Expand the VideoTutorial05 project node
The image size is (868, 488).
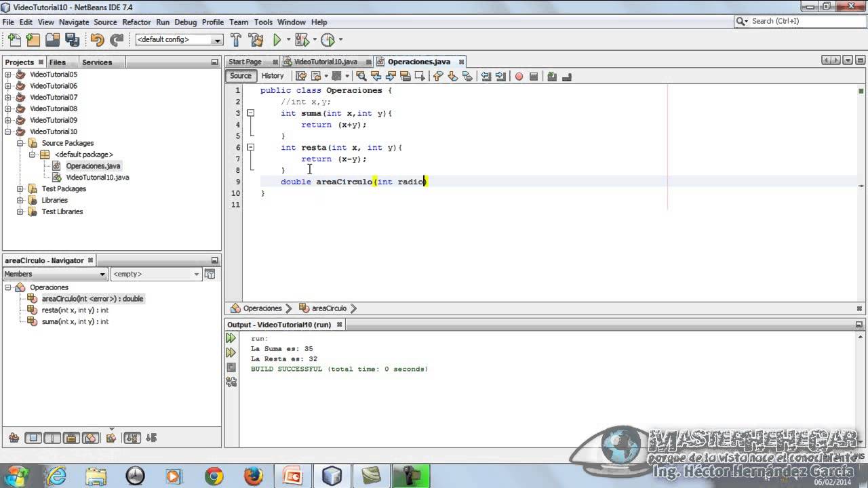(8, 75)
